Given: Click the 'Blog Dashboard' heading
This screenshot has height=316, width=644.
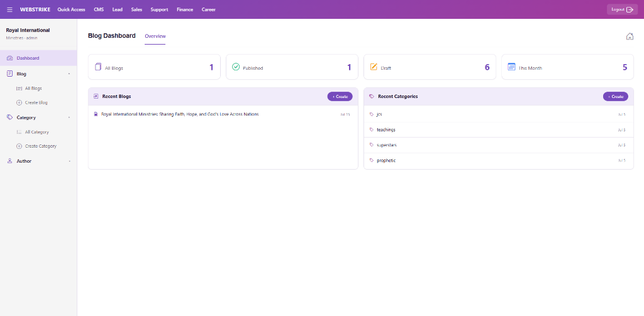Looking at the screenshot, I should pos(112,36).
